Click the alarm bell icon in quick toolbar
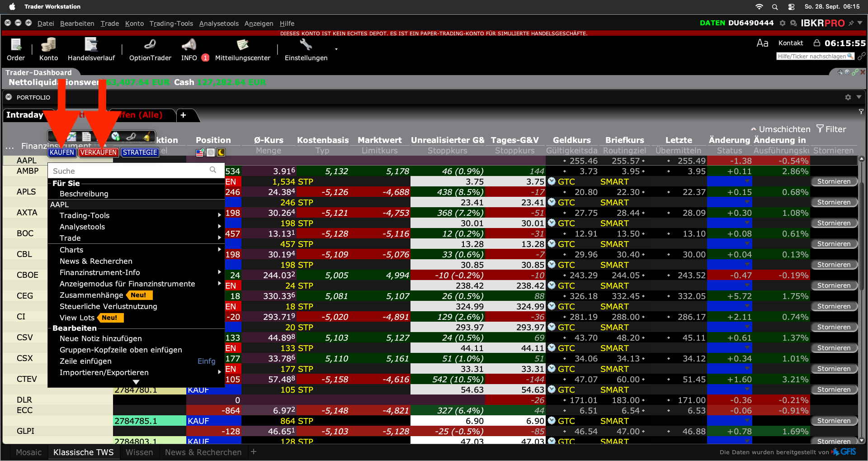The image size is (868, 461). [x=146, y=137]
